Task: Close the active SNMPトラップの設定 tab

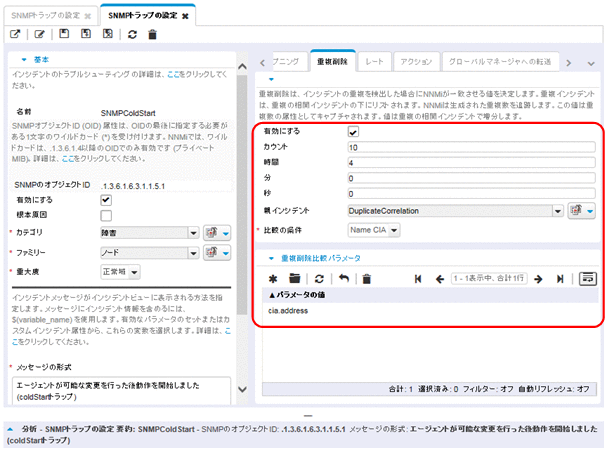Action: 185,16
